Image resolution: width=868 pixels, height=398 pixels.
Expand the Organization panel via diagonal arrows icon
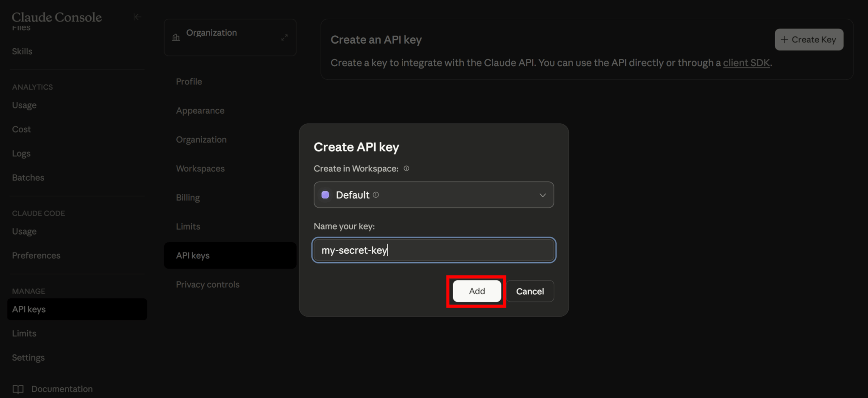point(284,37)
